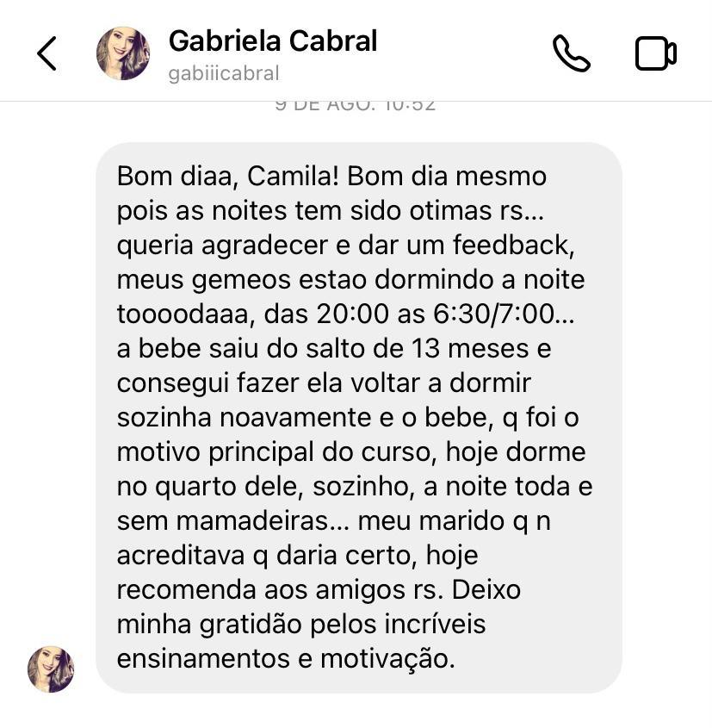Select the received message bubble
The height and width of the screenshot is (728, 712).
pyautogui.click(x=358, y=417)
